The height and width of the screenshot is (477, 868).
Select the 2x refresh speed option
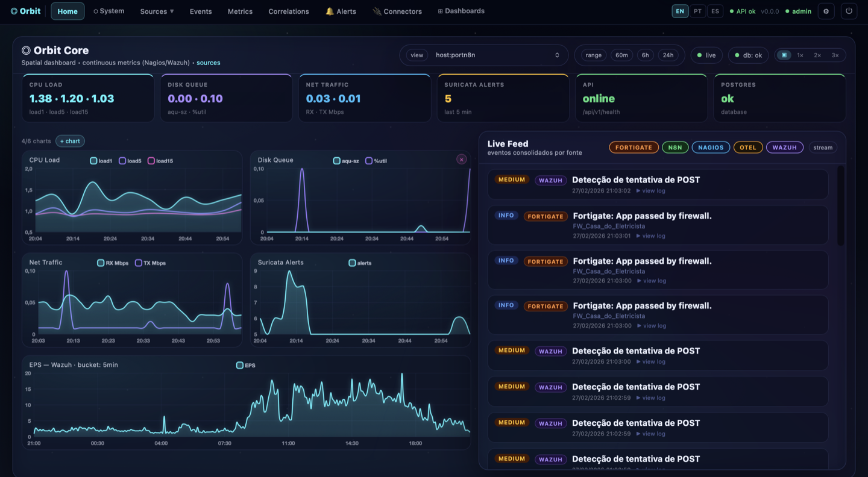[x=817, y=55]
